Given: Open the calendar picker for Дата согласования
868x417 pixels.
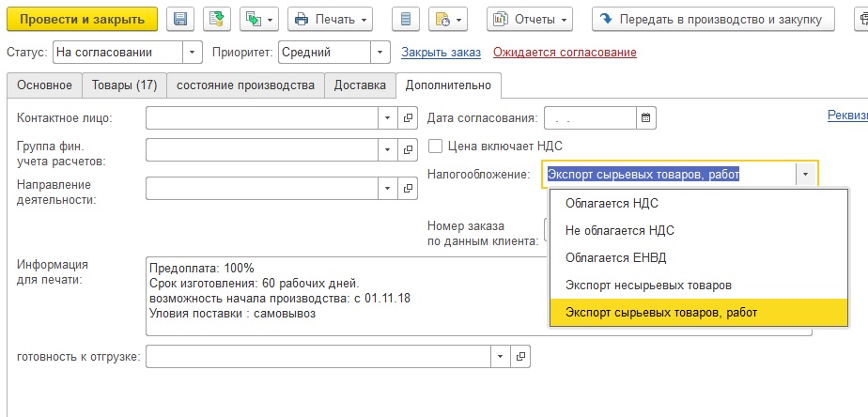Looking at the screenshot, I should point(646,118).
